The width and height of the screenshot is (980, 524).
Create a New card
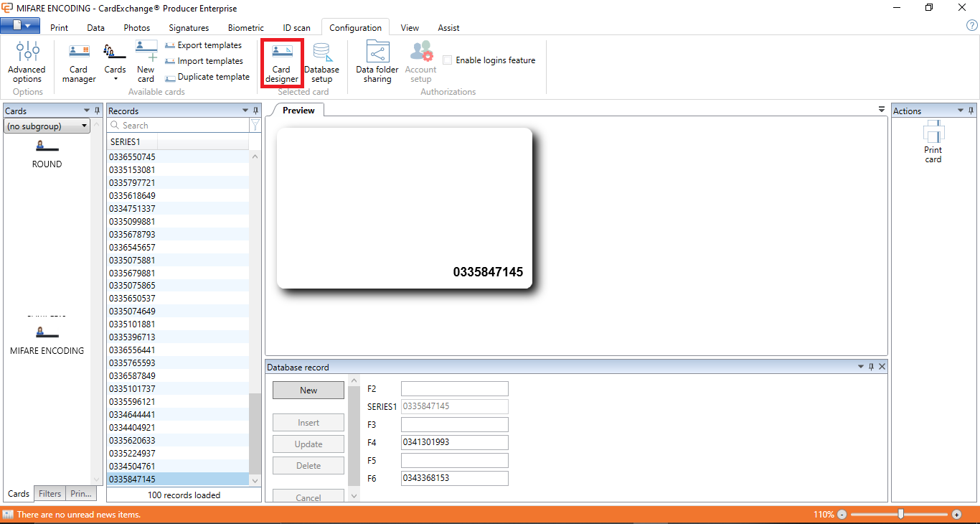tap(146, 62)
